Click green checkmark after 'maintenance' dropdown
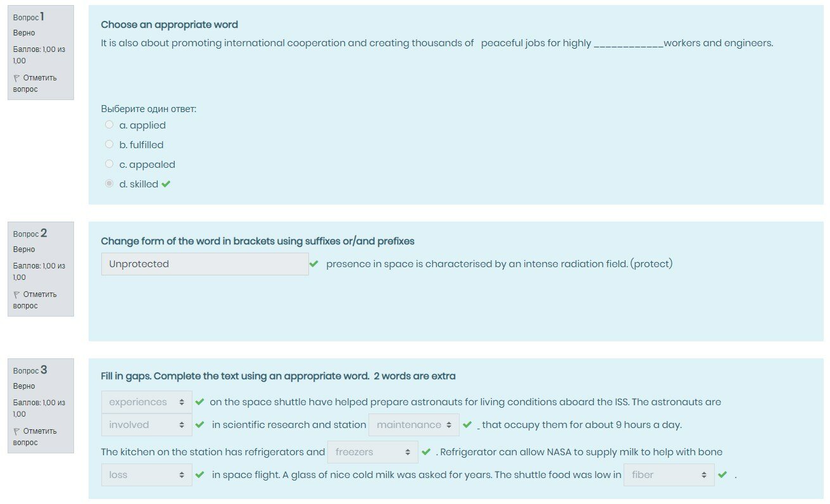The image size is (830, 504). tap(467, 425)
